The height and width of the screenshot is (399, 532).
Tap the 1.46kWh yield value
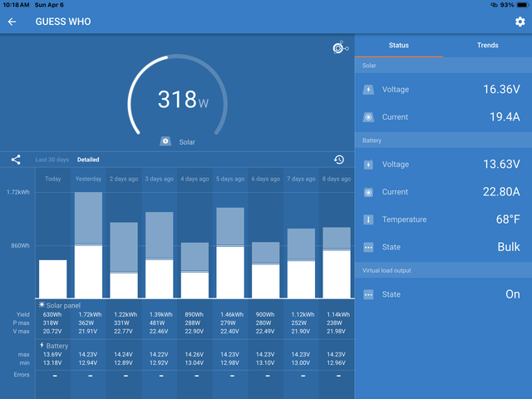point(232,314)
